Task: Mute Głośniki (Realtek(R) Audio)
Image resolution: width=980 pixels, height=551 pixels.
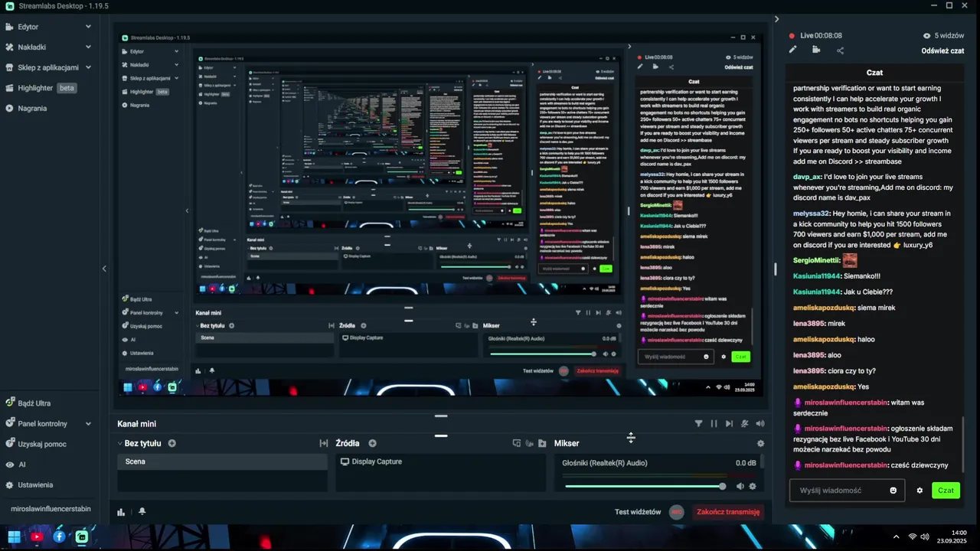Action: pyautogui.click(x=740, y=486)
